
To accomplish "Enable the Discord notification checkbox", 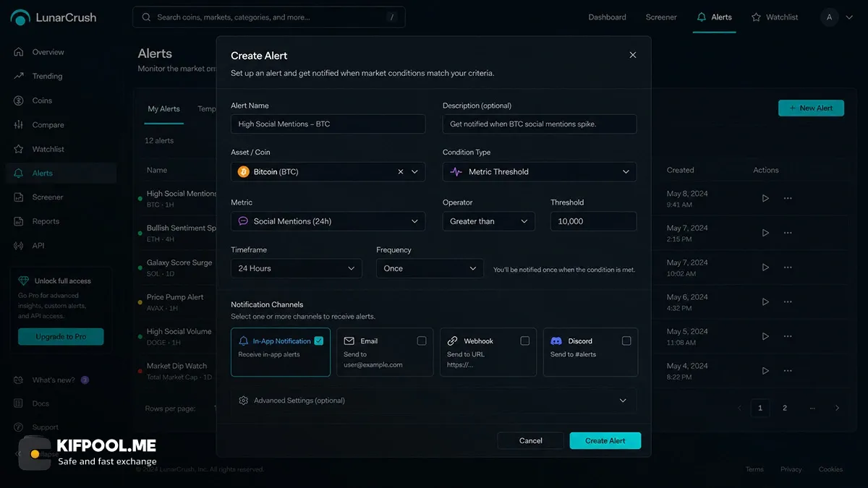I will pyautogui.click(x=626, y=341).
